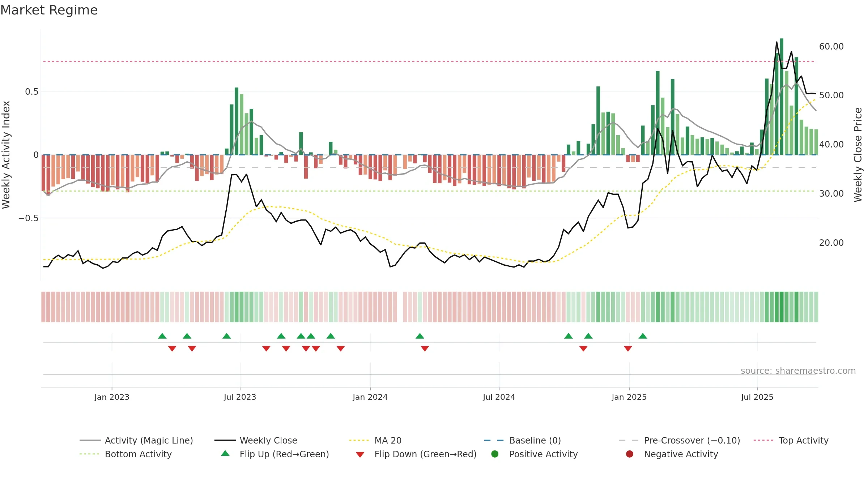Click the dark red circle icon in legend

[x=630, y=454]
